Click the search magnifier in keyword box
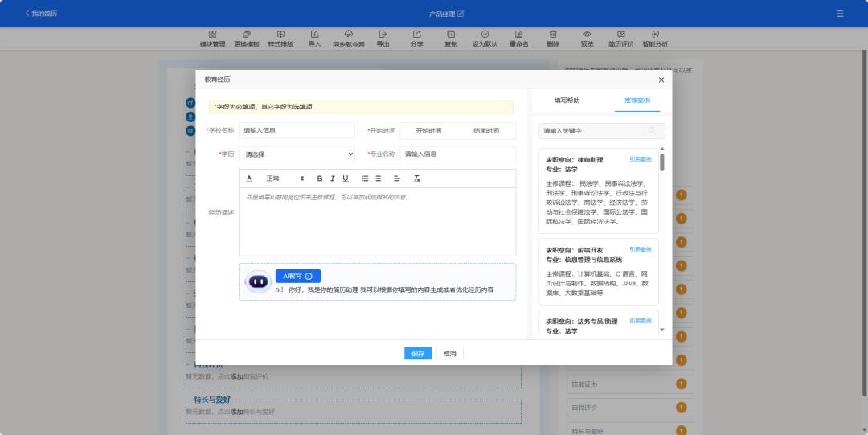This screenshot has height=435, width=868. click(x=652, y=131)
